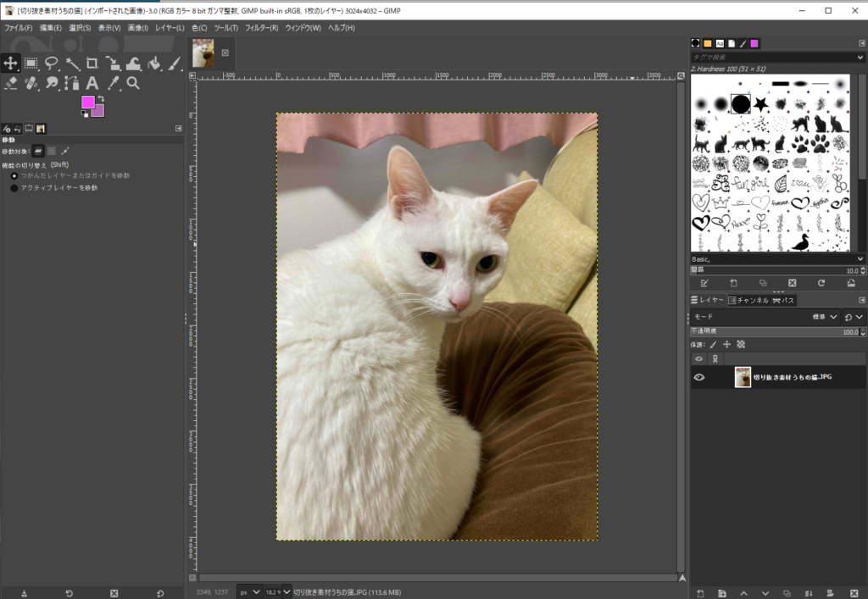The height and width of the screenshot is (599, 868).
Task: Hide the 切り抜き素材うちの猫.JPG layer via eye icon
Action: point(699,377)
